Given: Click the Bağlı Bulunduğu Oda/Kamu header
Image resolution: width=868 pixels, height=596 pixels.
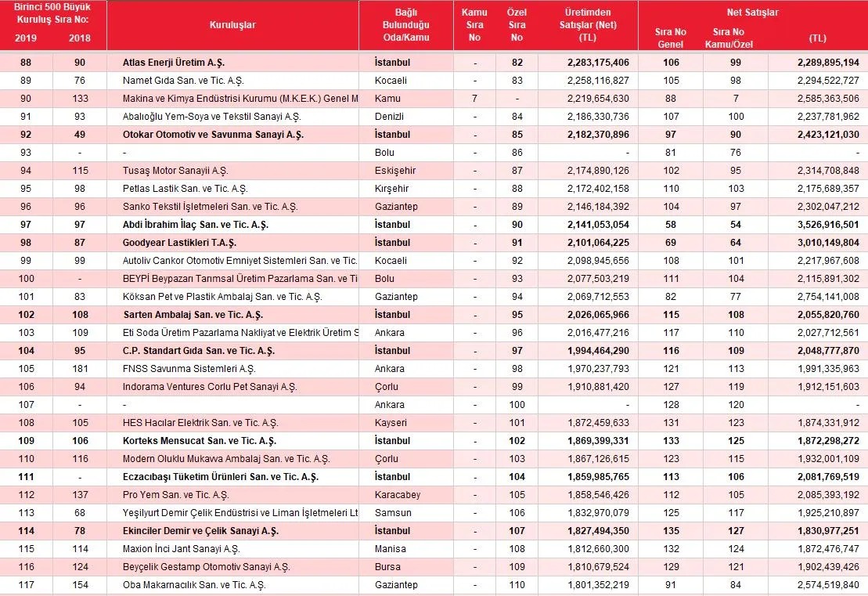Looking at the screenshot, I should click(x=405, y=25).
